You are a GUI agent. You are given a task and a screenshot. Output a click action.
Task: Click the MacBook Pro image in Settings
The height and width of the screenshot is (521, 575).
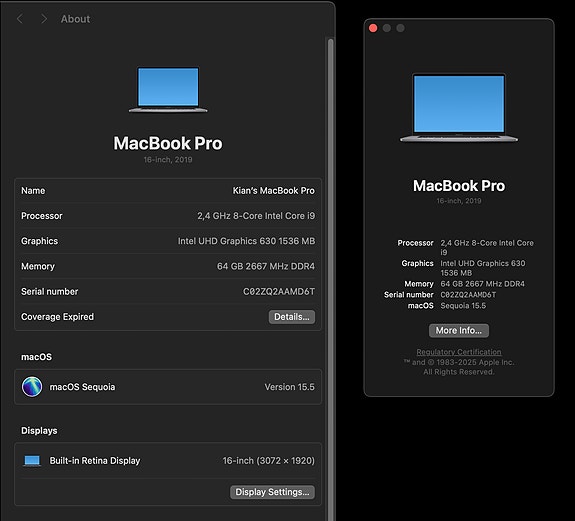coord(168,89)
